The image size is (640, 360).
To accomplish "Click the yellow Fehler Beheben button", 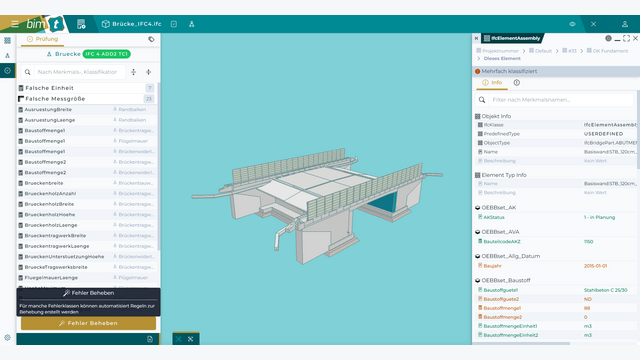I will click(x=88, y=323).
